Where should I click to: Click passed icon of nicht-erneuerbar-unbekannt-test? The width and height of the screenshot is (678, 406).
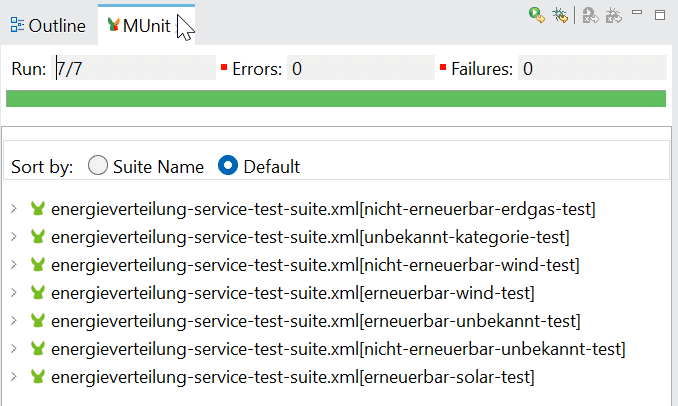click(x=38, y=348)
